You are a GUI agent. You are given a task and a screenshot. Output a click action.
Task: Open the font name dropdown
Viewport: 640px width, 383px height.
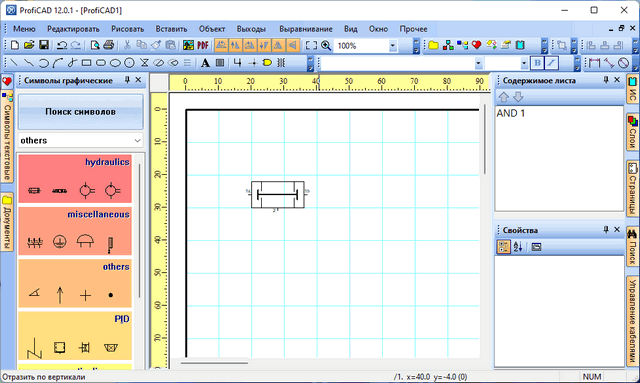[x=478, y=63]
